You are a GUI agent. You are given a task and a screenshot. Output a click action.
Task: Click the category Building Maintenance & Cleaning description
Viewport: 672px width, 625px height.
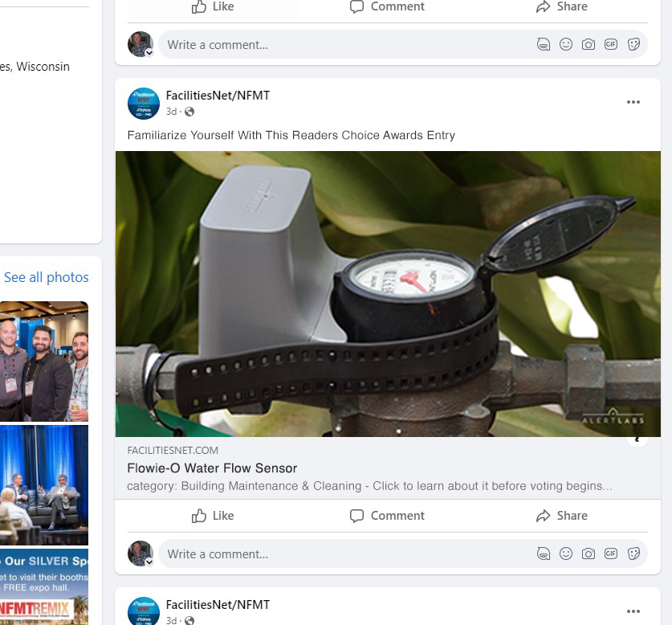click(x=369, y=486)
